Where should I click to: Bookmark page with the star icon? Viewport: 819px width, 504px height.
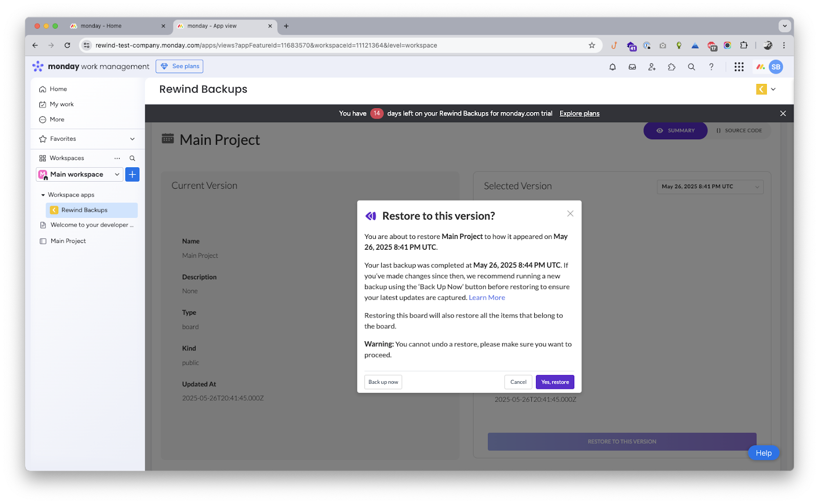click(x=592, y=45)
